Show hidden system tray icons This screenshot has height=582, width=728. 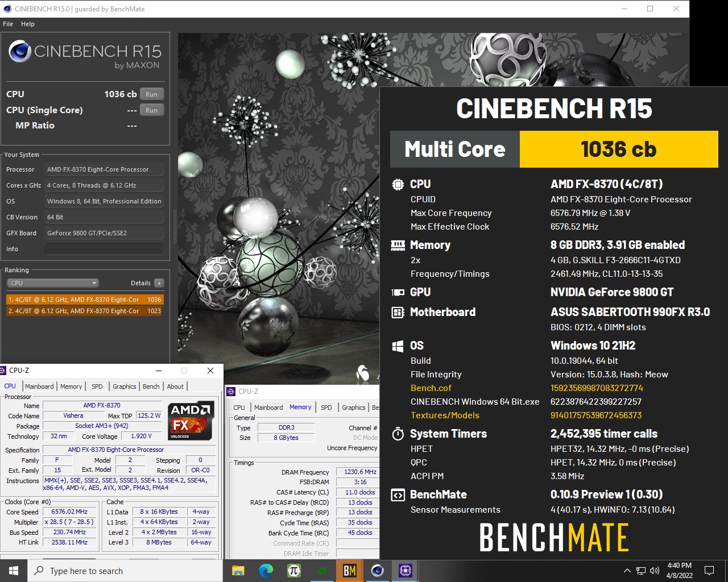click(x=627, y=571)
